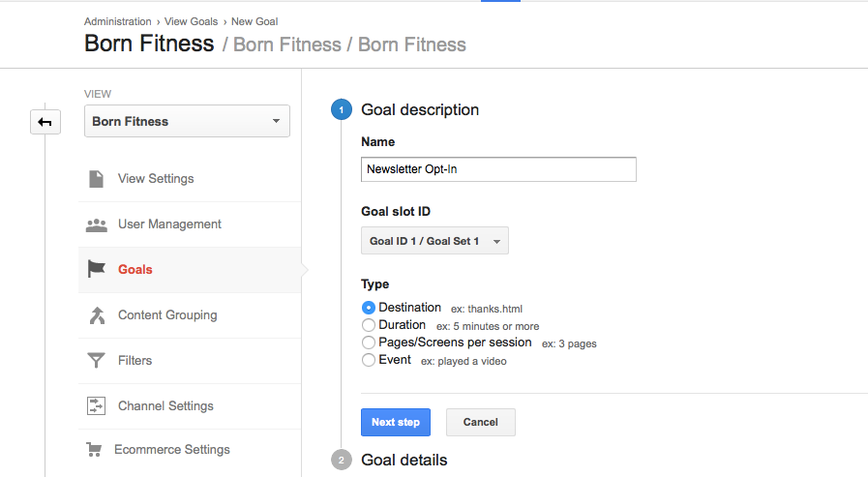Cancel the new goal setup
The height and width of the screenshot is (477, 868).
[481, 422]
